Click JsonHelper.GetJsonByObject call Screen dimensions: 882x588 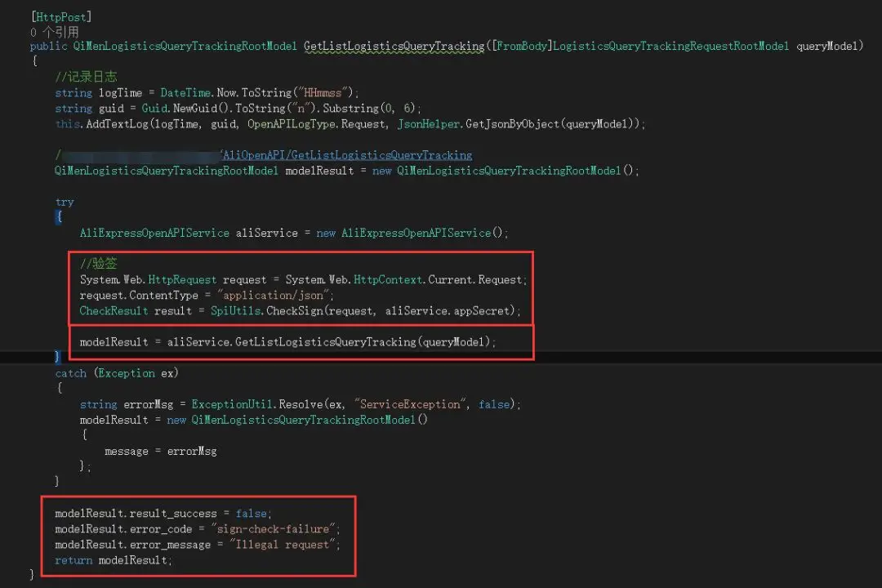point(478,124)
